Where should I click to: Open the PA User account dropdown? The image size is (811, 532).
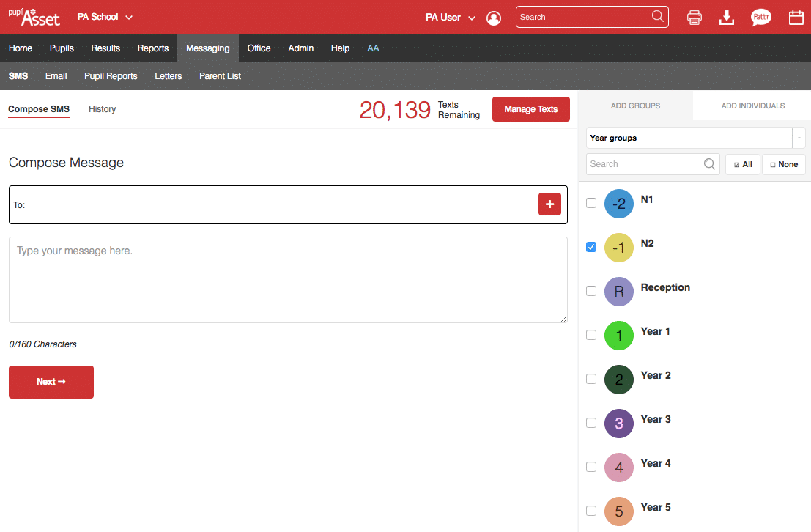point(450,18)
